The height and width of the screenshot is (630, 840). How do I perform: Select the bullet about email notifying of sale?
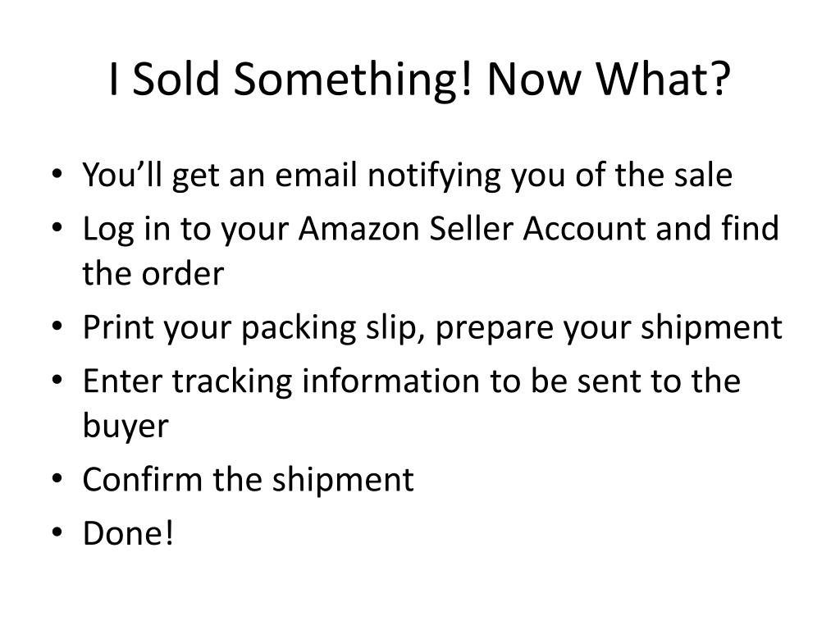click(407, 176)
